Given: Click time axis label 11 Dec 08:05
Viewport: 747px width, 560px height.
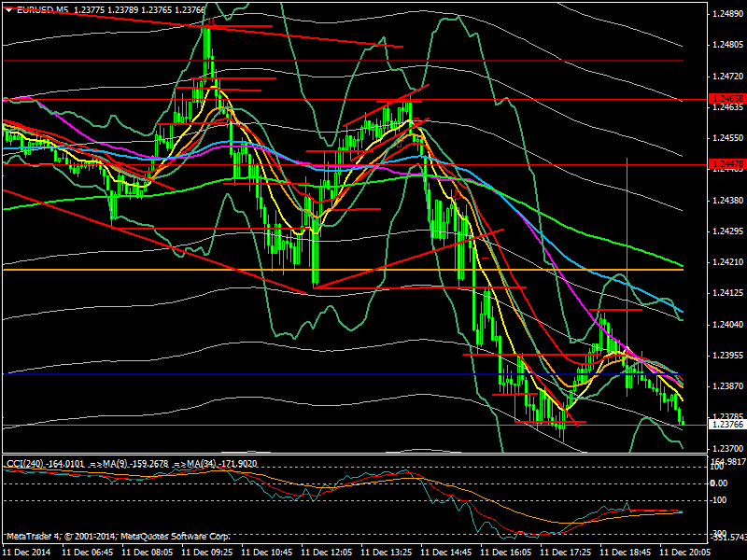Looking at the screenshot, I should click(147, 552).
